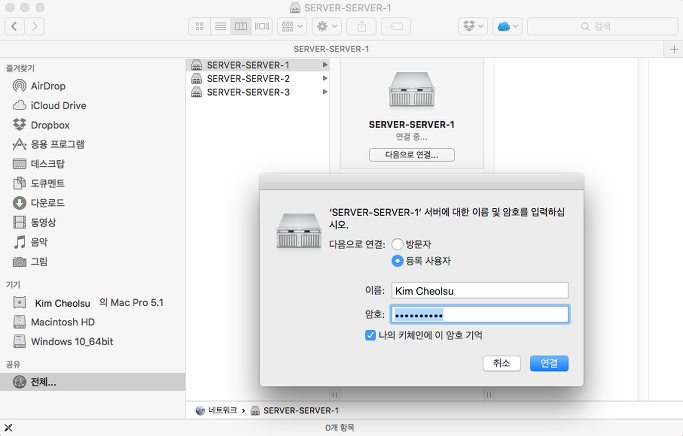Click the 연결 button
Image resolution: width=683 pixels, height=436 pixels.
549,363
